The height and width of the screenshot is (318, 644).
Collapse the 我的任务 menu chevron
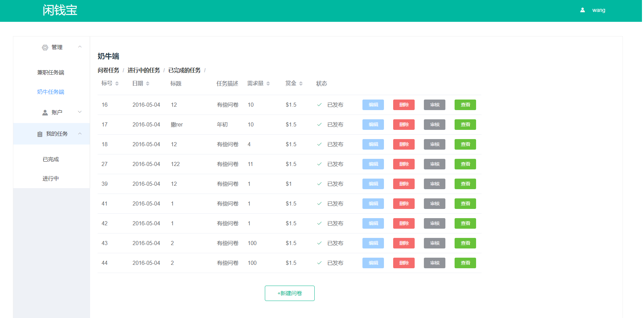(x=80, y=134)
